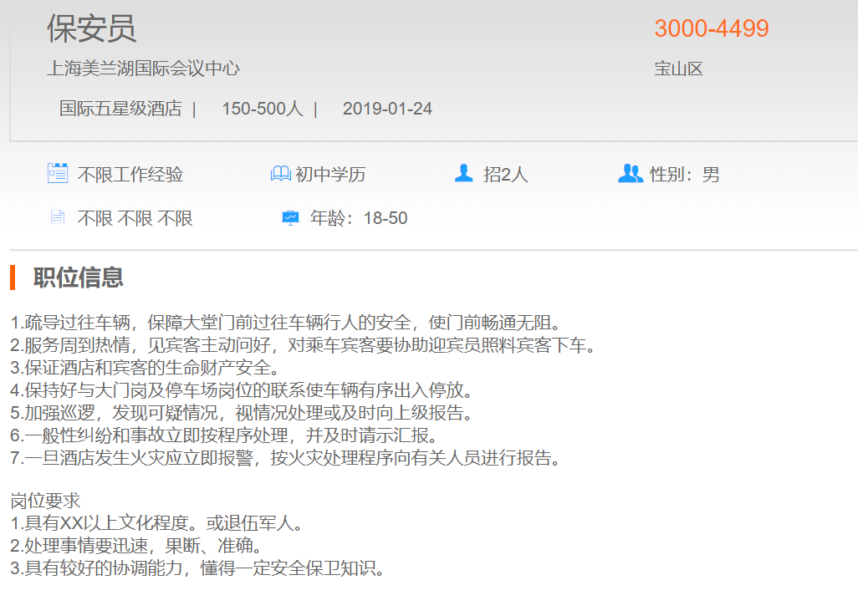The width and height of the screenshot is (858, 616).
Task: Click the document icon beside 不限 不限 不限
Action: (x=58, y=217)
